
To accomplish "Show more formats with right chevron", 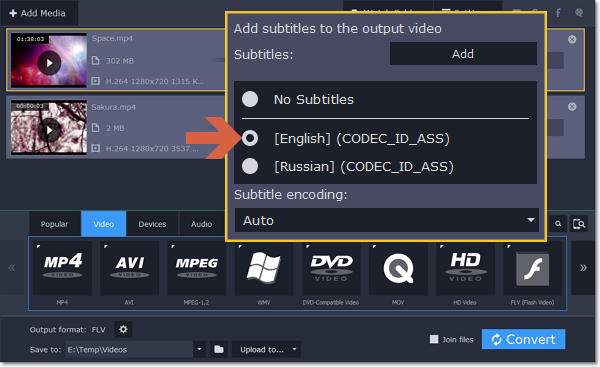I will coord(583,268).
